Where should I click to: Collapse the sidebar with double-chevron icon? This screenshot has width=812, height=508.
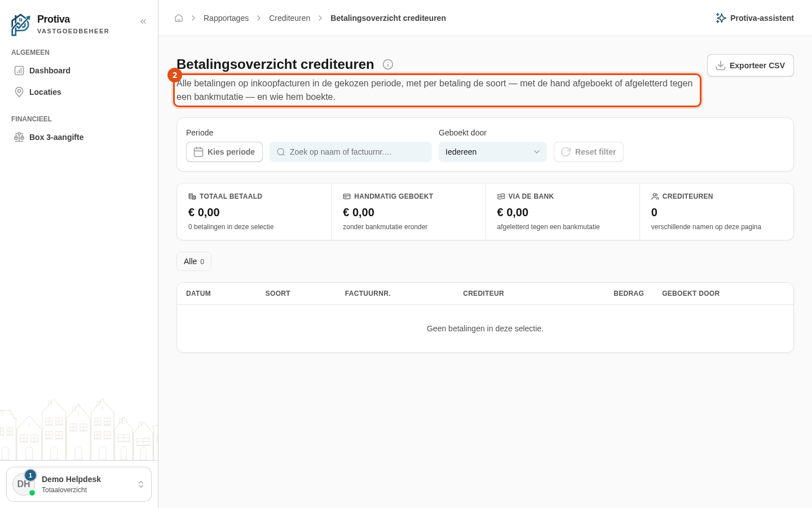[143, 21]
